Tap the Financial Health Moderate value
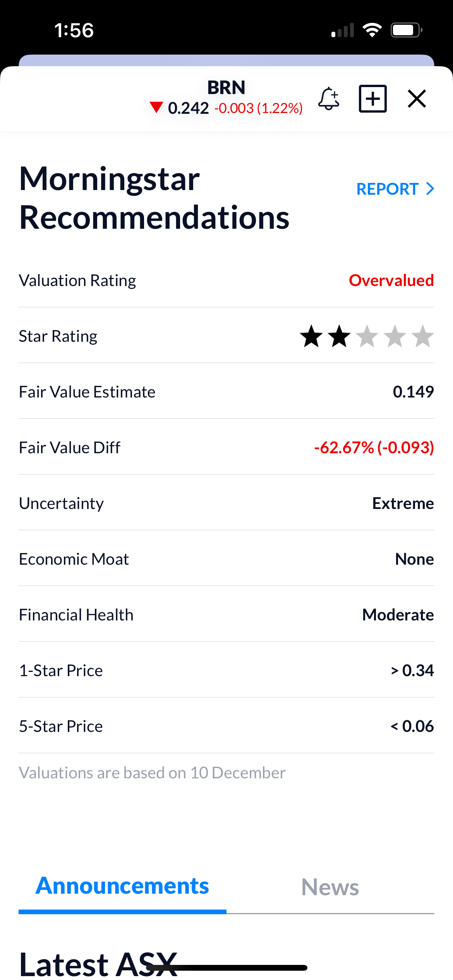The height and width of the screenshot is (980, 453). point(398,615)
